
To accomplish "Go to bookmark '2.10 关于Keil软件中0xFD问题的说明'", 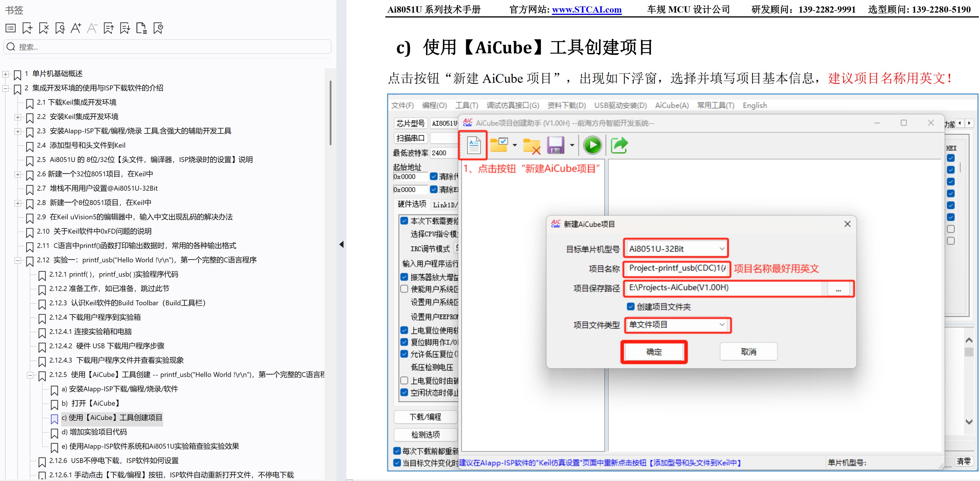I will pyautogui.click(x=94, y=231).
